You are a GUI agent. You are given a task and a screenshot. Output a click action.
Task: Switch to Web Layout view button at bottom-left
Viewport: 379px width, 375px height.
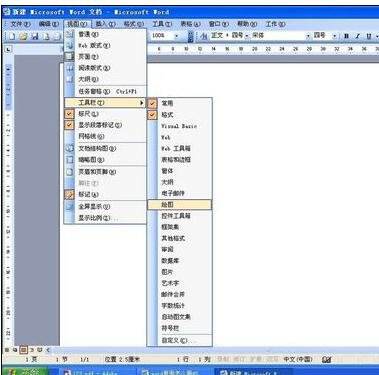(x=15, y=350)
